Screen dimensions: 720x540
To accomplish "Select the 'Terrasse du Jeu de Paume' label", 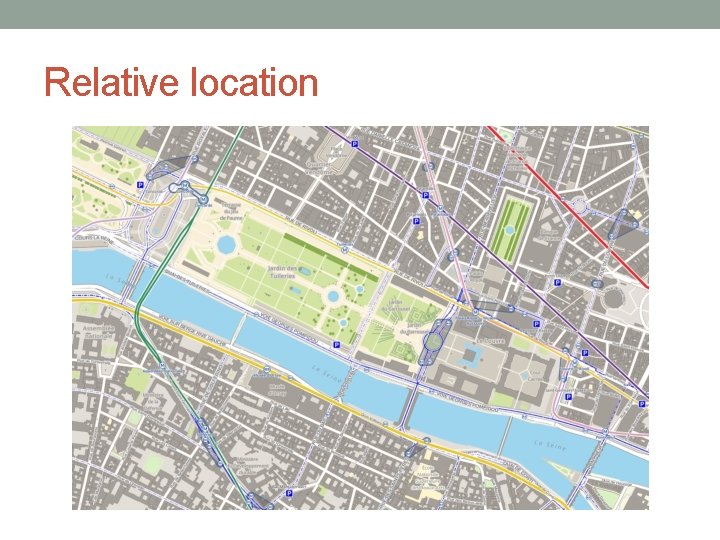I will [x=231, y=211].
